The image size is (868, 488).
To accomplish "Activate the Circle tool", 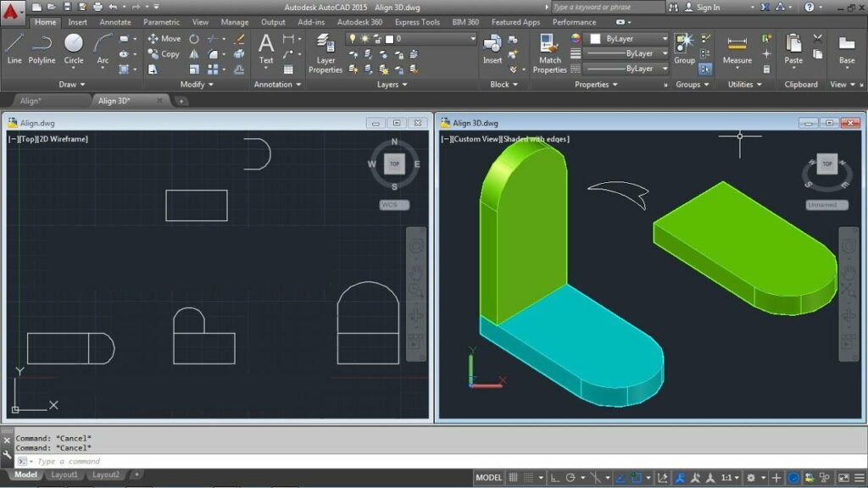I will click(x=74, y=47).
